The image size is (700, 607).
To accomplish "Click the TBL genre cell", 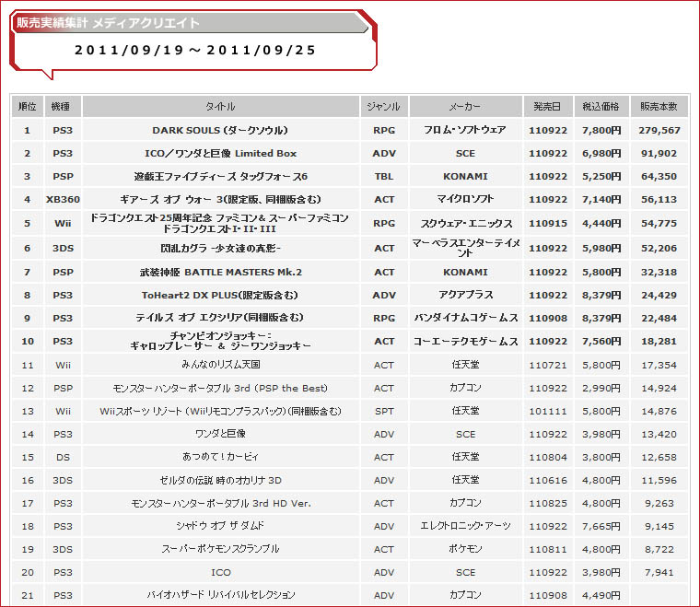I will pos(384,176).
